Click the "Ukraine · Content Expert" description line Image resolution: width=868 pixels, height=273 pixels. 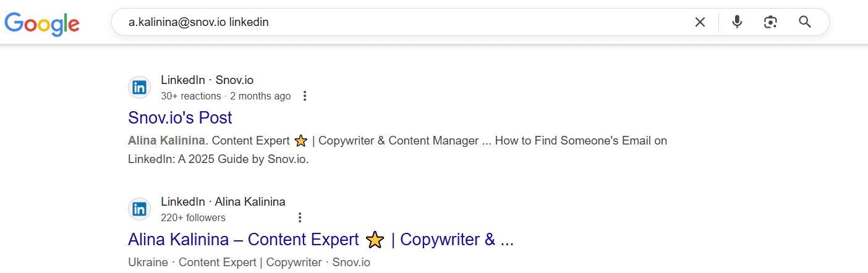point(249,262)
